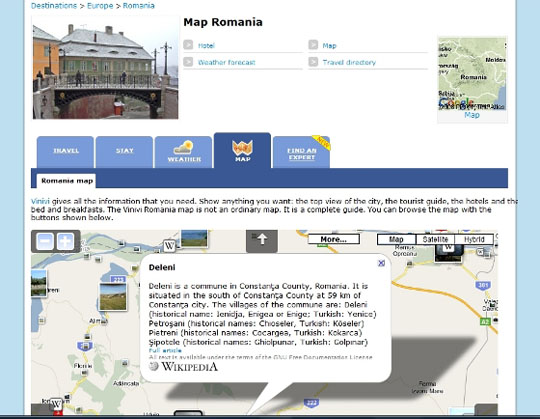Screen dimensions: 540x419
Task: Close the Deleni info popup
Action: click(x=381, y=263)
